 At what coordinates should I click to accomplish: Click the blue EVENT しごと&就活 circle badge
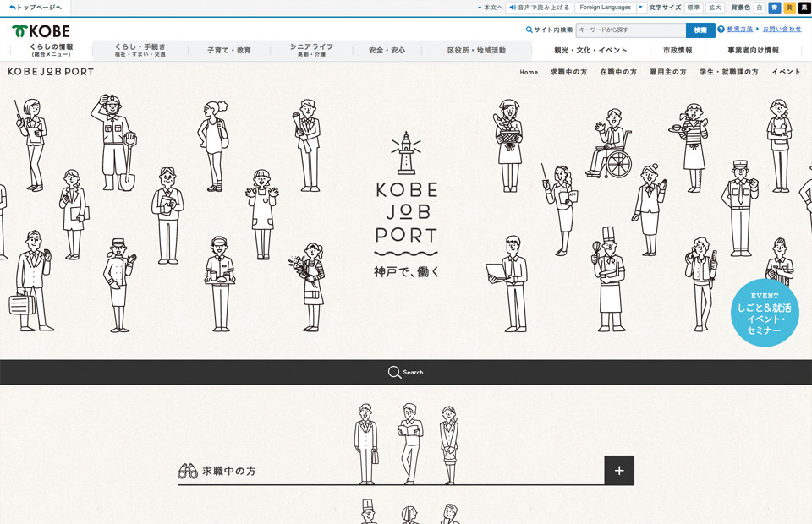tap(765, 313)
